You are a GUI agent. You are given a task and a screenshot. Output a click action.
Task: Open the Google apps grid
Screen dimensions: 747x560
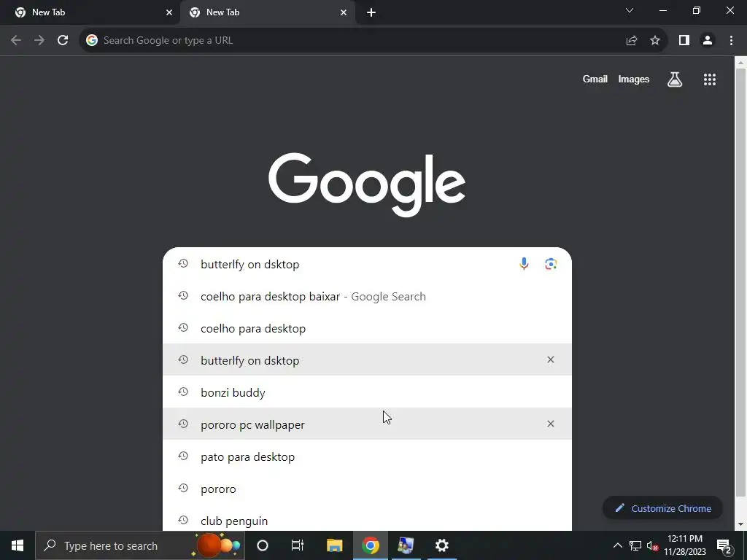coord(710,79)
